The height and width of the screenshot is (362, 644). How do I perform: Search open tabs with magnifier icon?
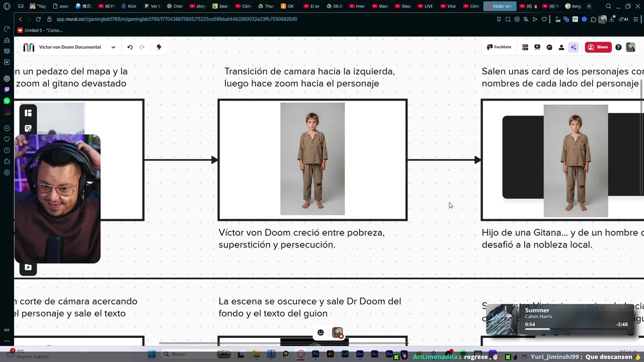coord(608,6)
